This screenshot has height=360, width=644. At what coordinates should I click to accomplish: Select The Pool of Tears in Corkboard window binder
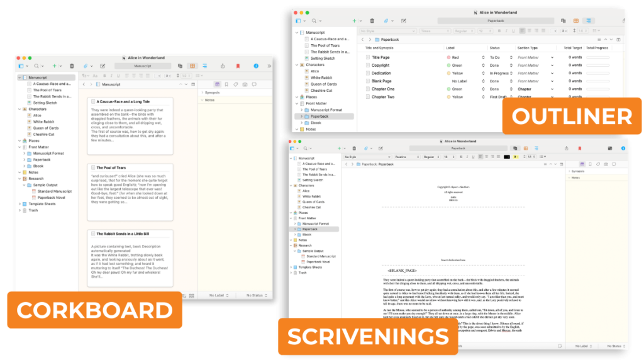pyautogui.click(x=47, y=90)
